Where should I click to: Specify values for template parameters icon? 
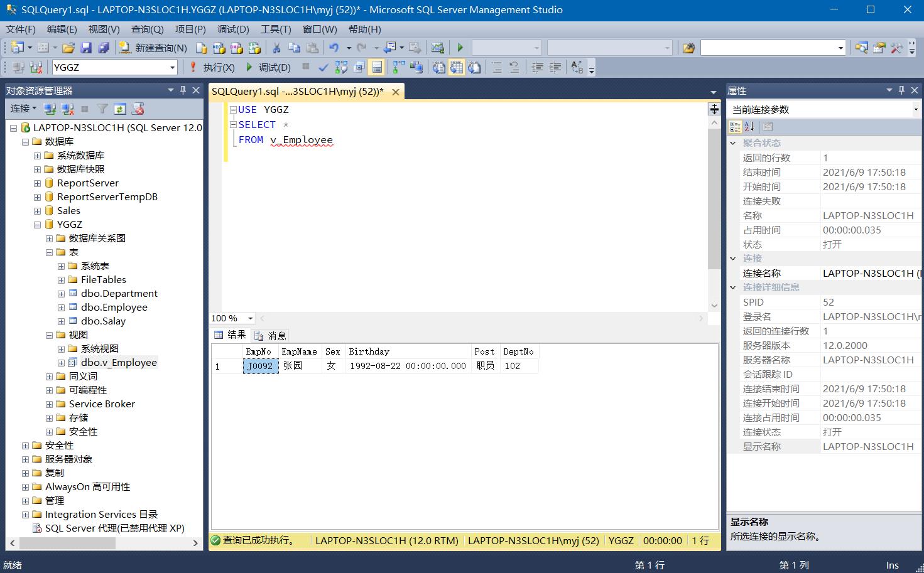pyautogui.click(x=577, y=67)
